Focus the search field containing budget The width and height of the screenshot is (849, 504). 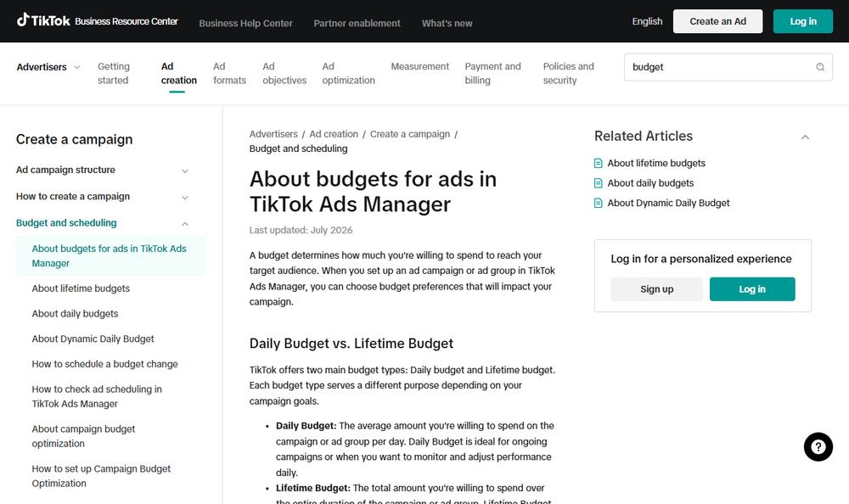tap(728, 67)
